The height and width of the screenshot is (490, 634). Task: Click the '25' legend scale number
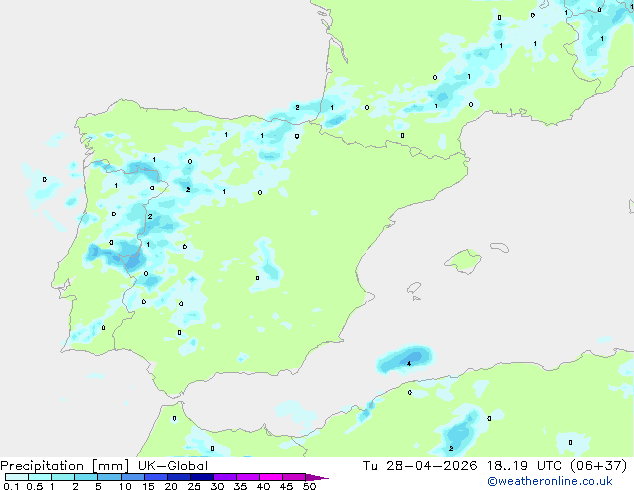click(194, 486)
